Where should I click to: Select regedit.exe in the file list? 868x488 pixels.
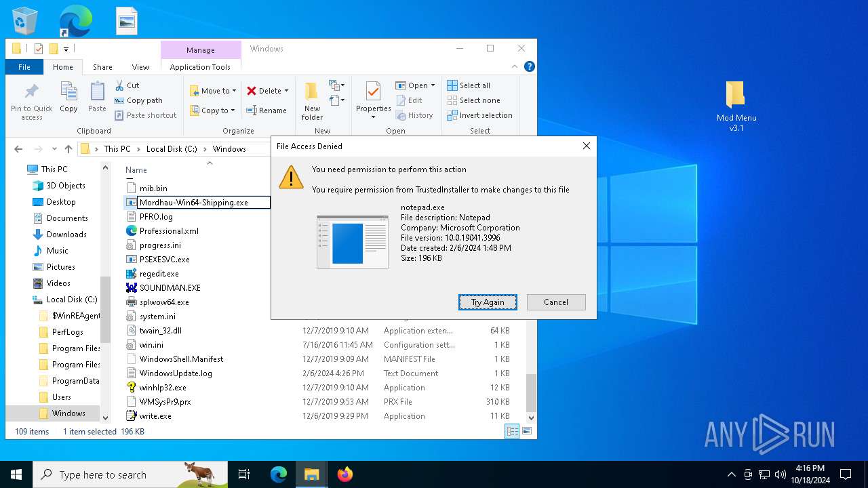[159, 274]
